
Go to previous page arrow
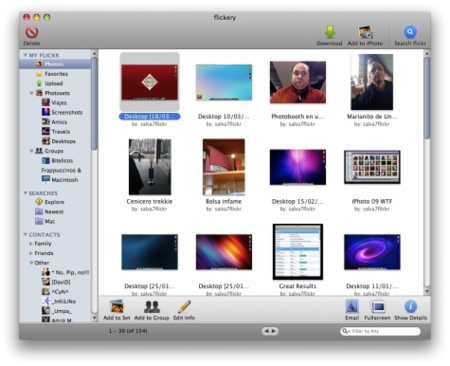click(266, 331)
